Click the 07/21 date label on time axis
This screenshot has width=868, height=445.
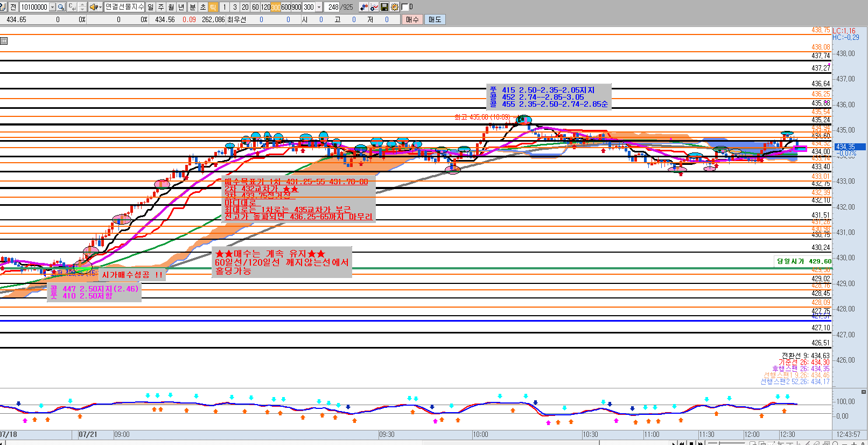88,434
